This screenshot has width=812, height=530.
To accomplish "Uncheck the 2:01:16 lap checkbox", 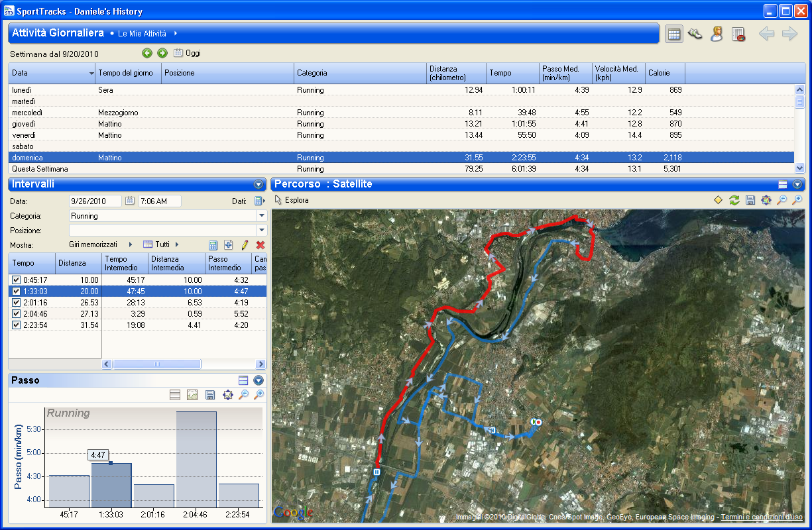I will (x=17, y=303).
